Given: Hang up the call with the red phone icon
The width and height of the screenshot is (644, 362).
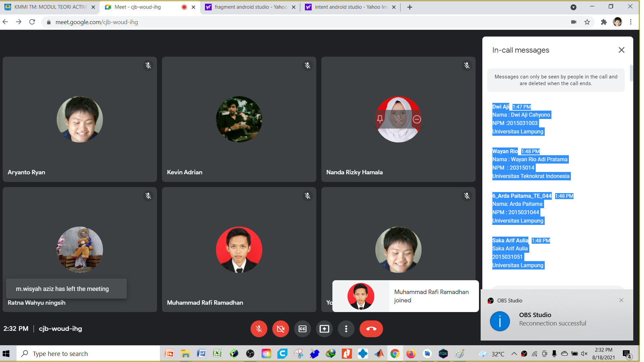Looking at the screenshot, I should coord(371,329).
